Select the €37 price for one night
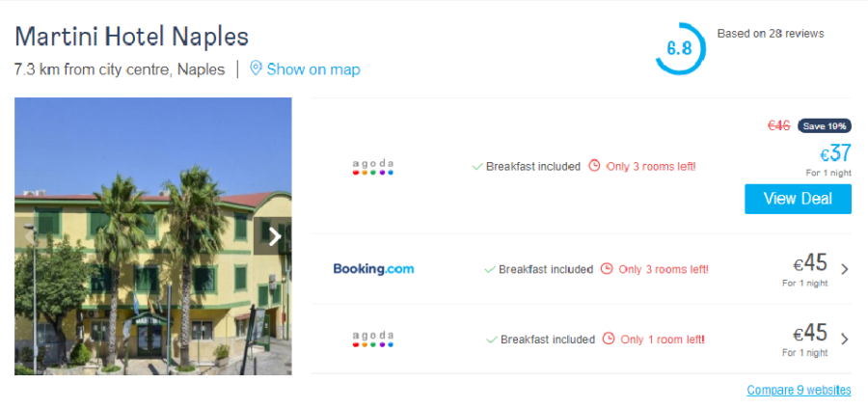This screenshot has height=409, width=868. click(x=836, y=153)
